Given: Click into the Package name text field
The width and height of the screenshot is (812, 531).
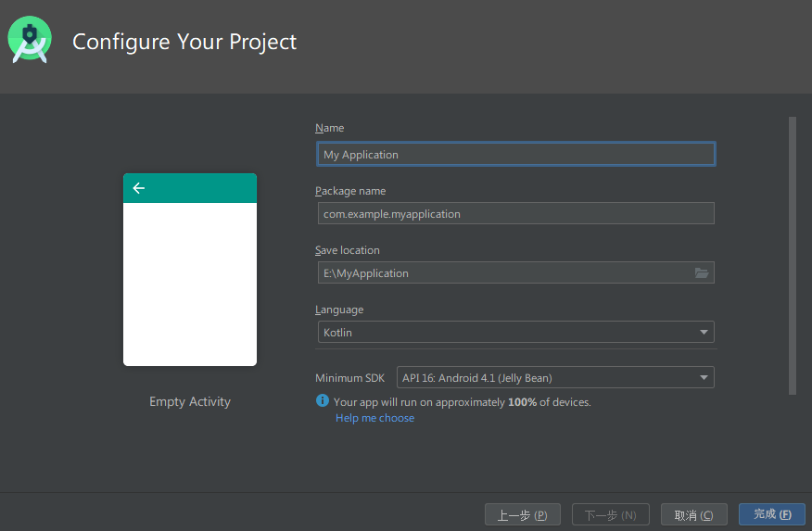Looking at the screenshot, I should click(514, 214).
